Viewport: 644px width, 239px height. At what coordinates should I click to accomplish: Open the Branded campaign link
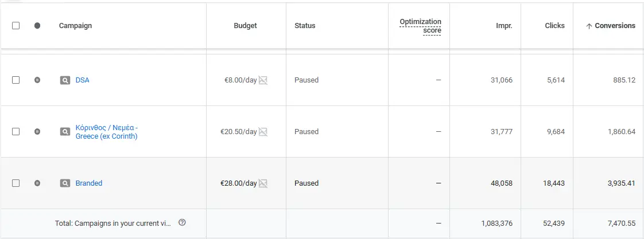pos(89,183)
